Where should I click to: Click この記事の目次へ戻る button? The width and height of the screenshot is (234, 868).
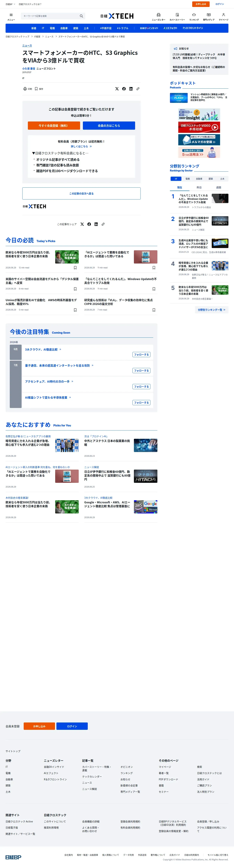point(82,193)
